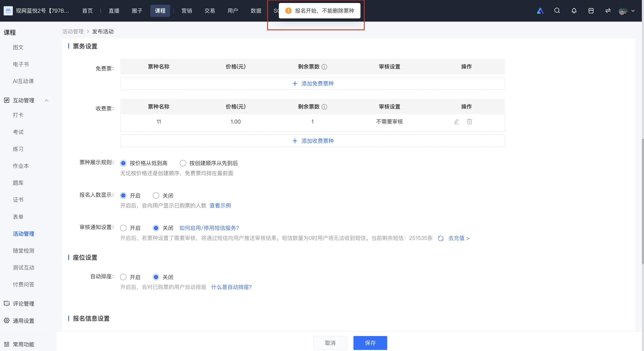644x351 pixels.
Task: Open the search icon in top bar
Action: click(557, 10)
